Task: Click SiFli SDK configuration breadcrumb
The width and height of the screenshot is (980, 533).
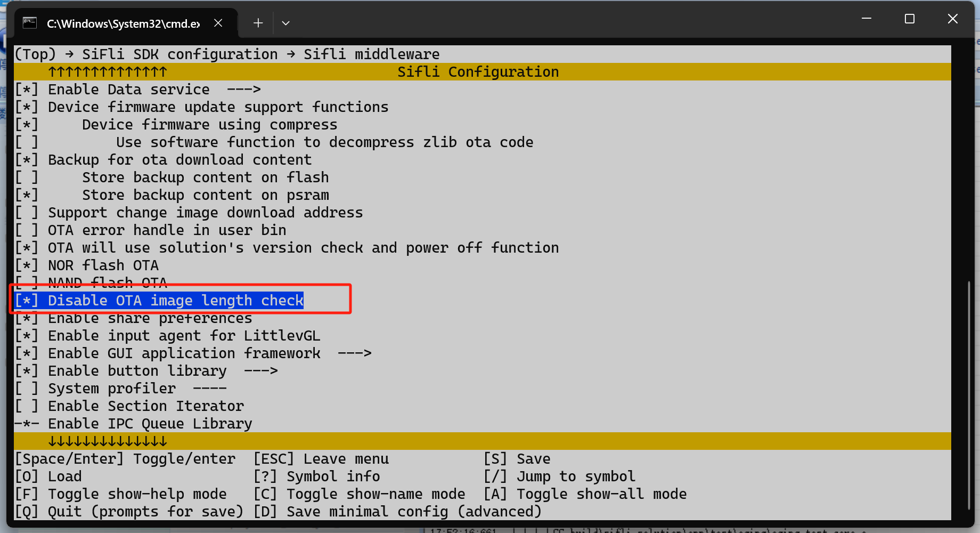Action: [180, 54]
